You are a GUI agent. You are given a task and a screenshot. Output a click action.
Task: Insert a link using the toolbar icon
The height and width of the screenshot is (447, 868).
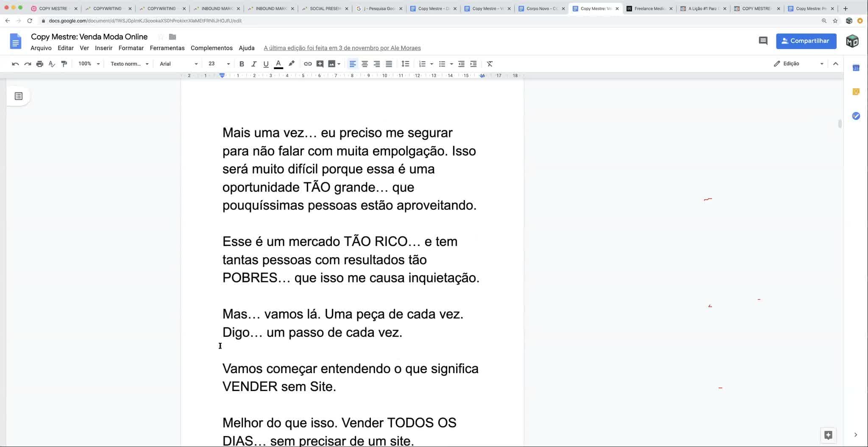click(308, 64)
